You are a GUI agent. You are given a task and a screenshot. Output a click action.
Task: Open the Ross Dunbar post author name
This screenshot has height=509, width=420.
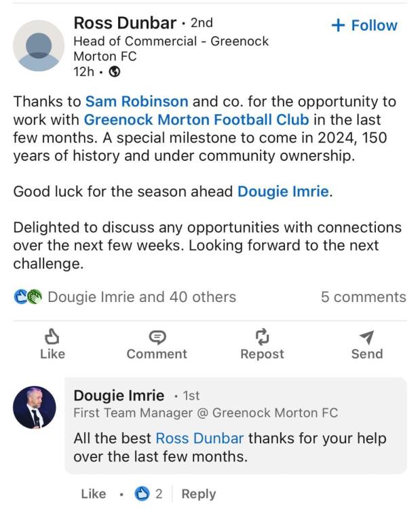[x=125, y=23]
